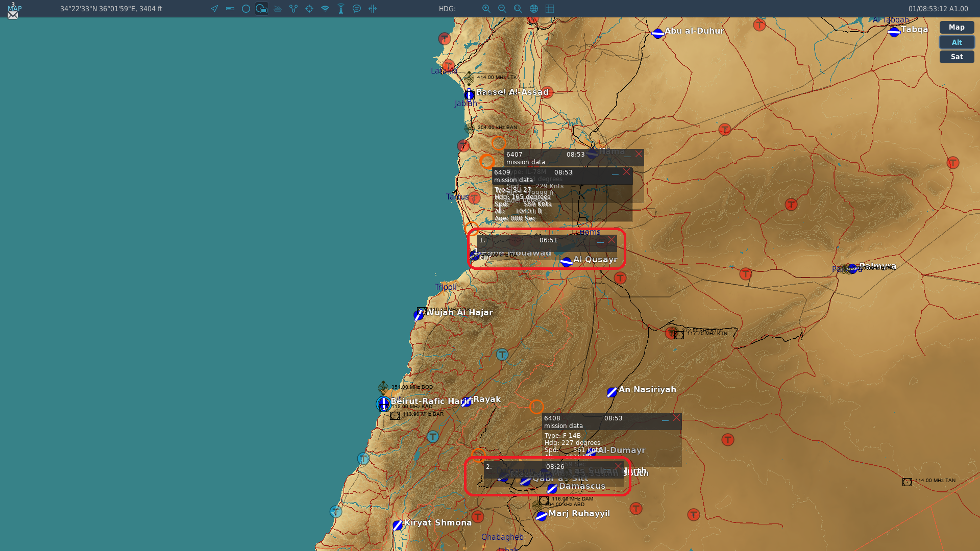This screenshot has height=551, width=980.
Task: Click the Hdg: 227 degrees line
Action: click(572, 443)
